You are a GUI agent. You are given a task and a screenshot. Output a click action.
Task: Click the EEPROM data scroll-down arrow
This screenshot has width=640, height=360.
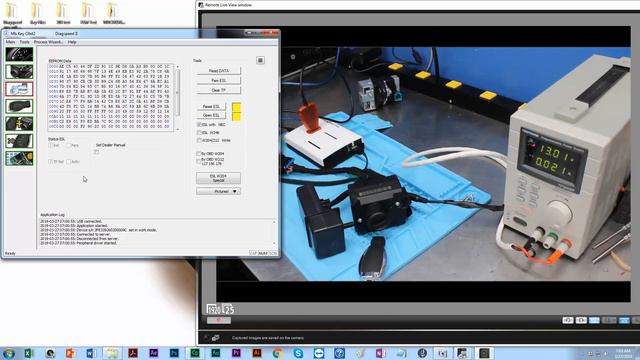[177, 129]
